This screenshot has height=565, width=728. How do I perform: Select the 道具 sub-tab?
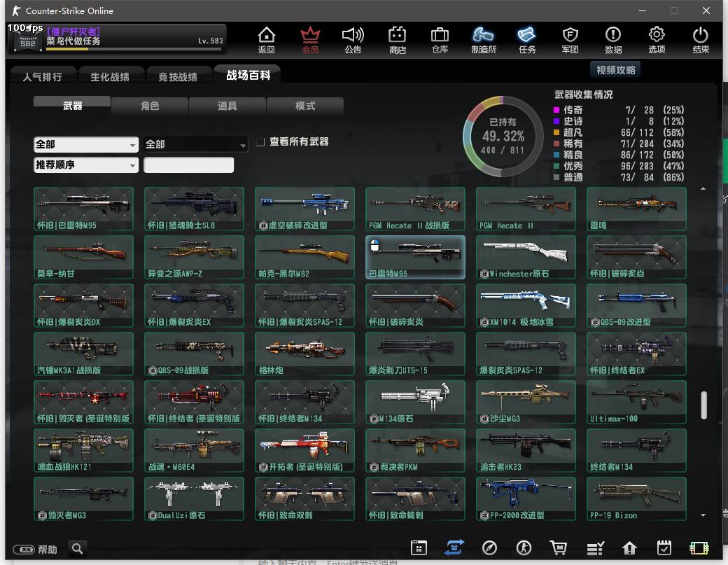pos(227,106)
